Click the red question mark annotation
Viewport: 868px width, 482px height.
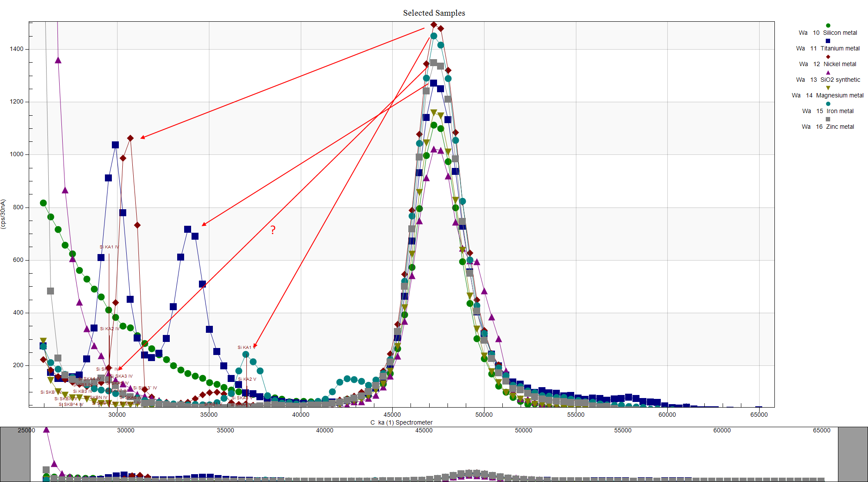click(x=273, y=230)
